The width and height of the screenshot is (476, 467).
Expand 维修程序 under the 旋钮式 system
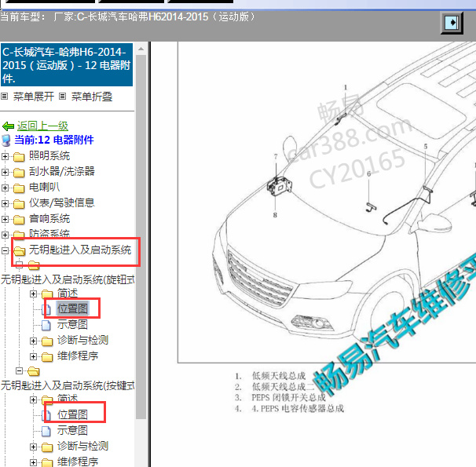[x=34, y=357]
